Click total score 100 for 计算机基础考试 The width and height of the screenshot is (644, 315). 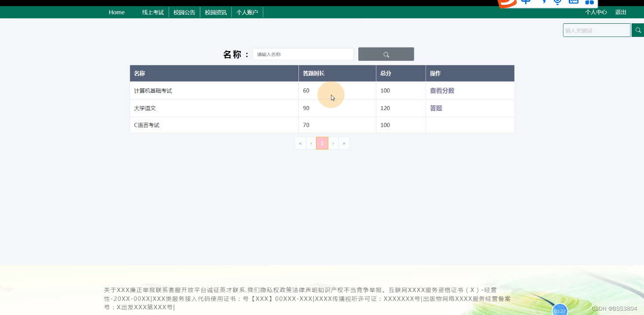(385, 91)
